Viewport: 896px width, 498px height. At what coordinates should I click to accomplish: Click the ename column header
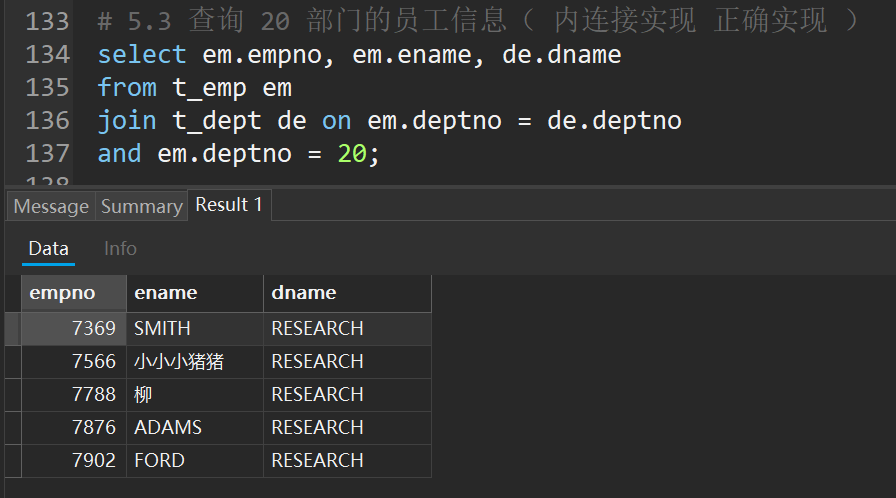(x=195, y=293)
